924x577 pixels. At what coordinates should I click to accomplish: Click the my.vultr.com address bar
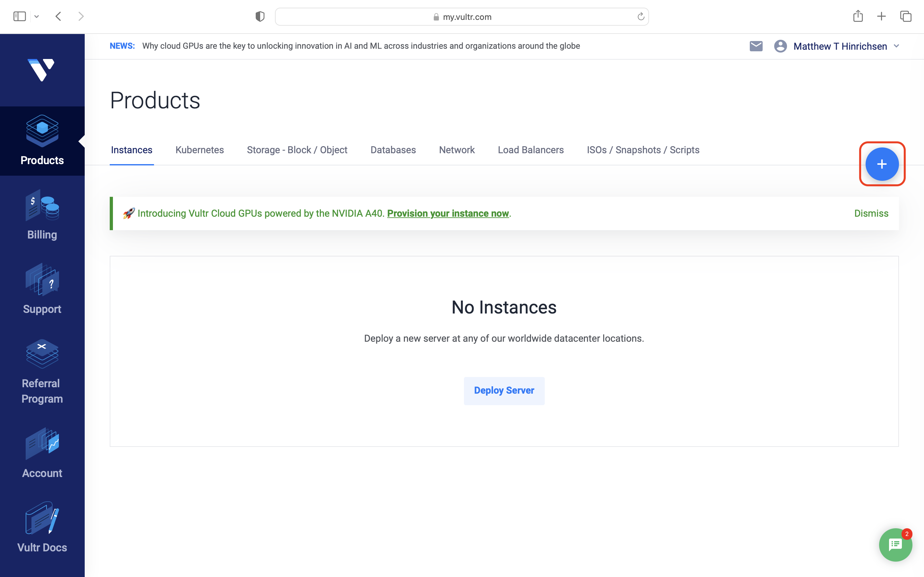pyautogui.click(x=462, y=17)
